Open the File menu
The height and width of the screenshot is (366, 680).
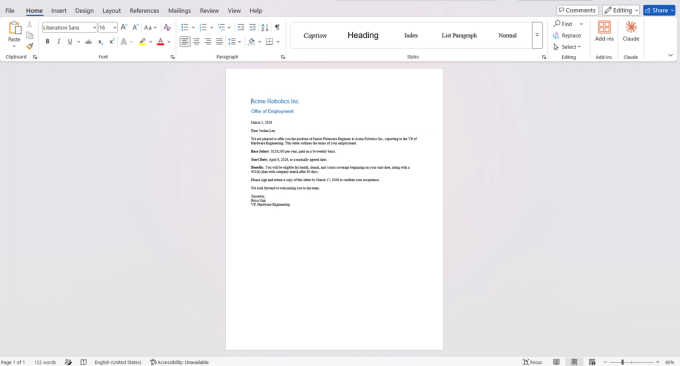pos(10,10)
